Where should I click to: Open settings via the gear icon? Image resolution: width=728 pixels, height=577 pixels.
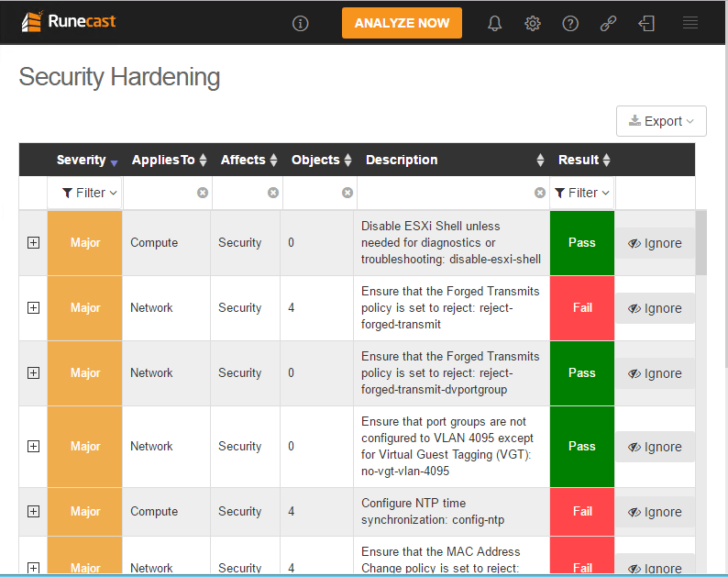[533, 24]
